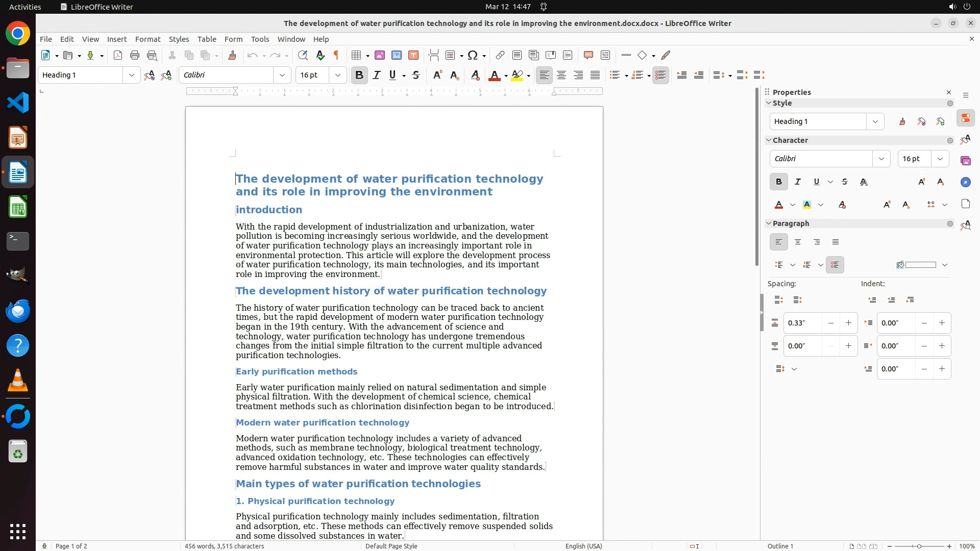The image size is (980, 551).
Task: Open the Format menu
Action: point(148,39)
